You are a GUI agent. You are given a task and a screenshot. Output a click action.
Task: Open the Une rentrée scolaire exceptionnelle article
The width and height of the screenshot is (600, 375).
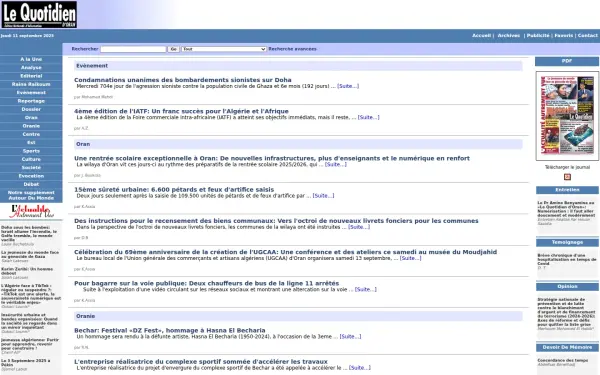[x=272, y=158]
